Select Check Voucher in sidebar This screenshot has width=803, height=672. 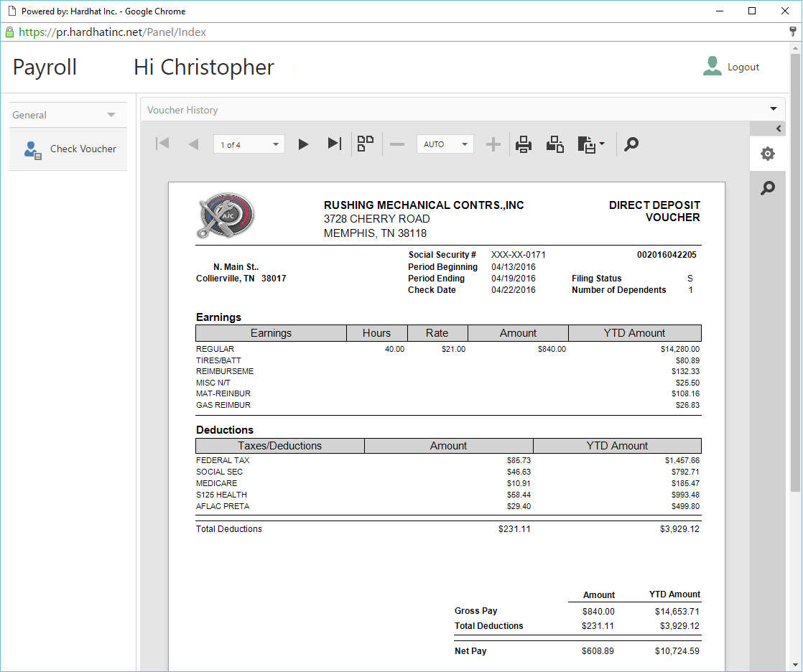point(83,149)
